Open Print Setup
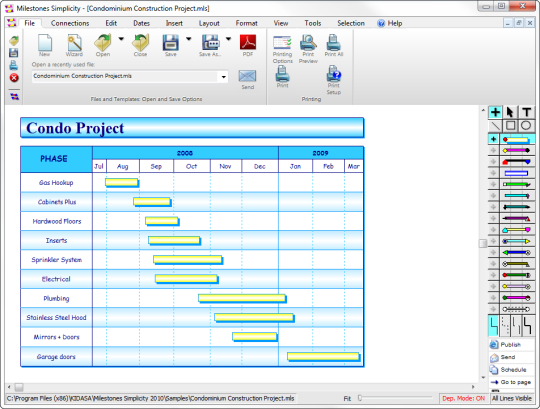Screen dimensions: 540x409 click(x=334, y=73)
